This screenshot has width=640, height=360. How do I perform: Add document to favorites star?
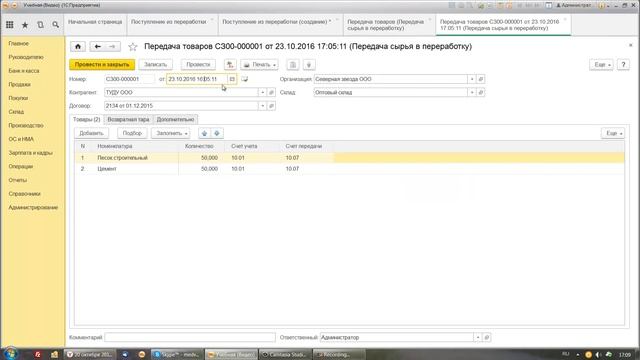pos(133,47)
